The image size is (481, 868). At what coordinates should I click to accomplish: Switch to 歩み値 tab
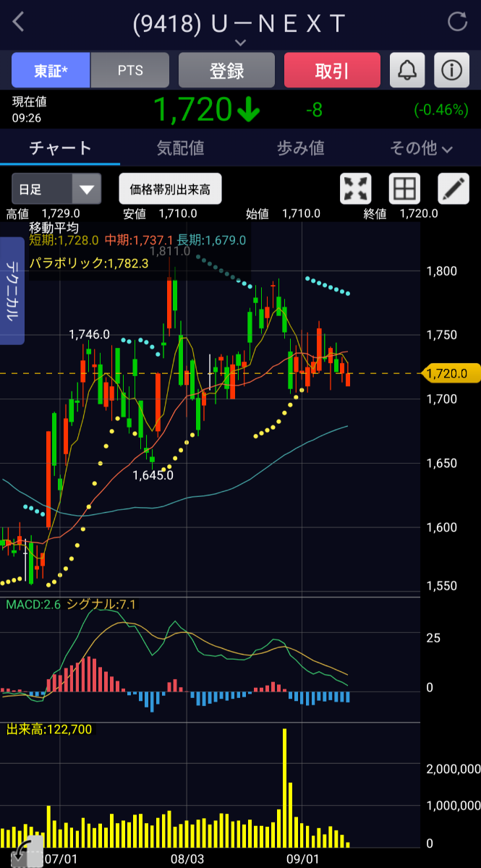[x=301, y=148]
